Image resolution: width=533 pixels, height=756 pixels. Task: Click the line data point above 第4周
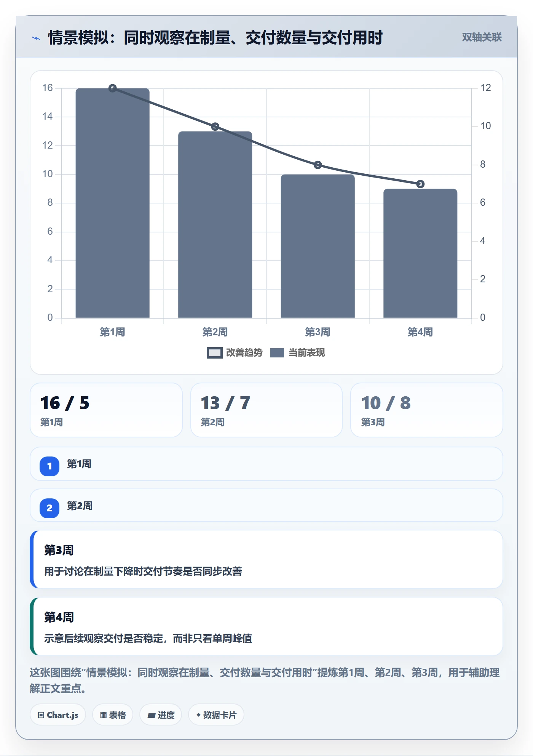420,184
